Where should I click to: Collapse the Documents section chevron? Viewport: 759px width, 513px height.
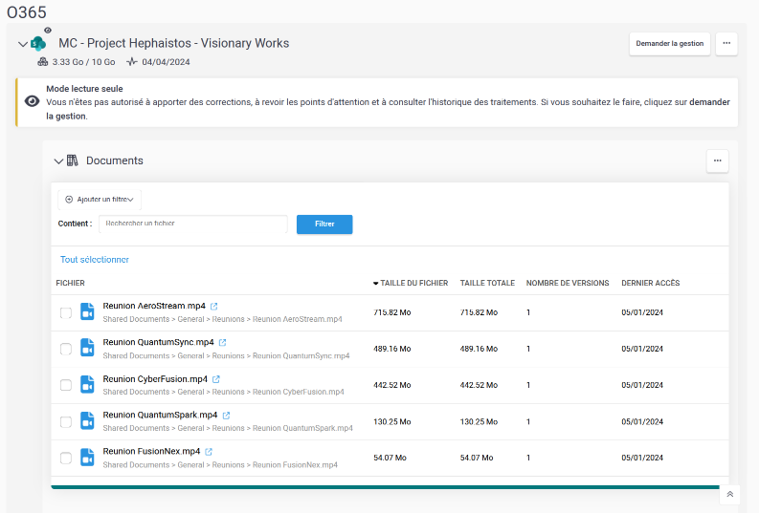click(58, 161)
